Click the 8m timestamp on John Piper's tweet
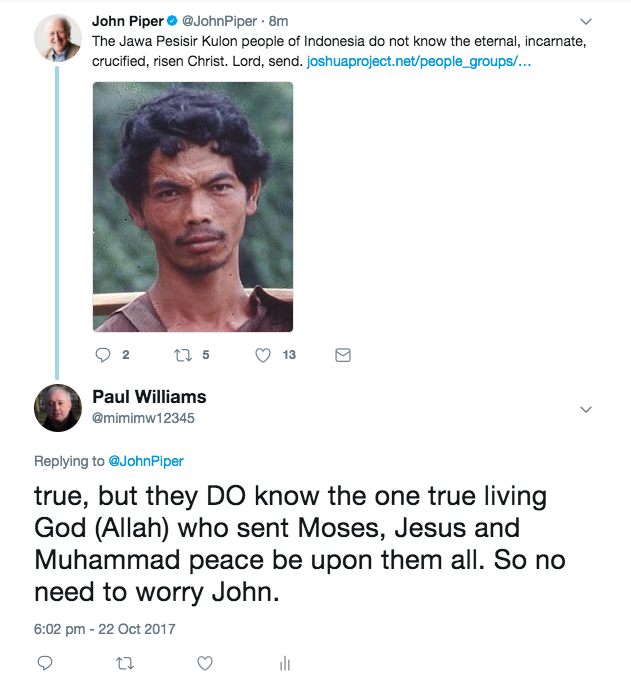 point(278,21)
